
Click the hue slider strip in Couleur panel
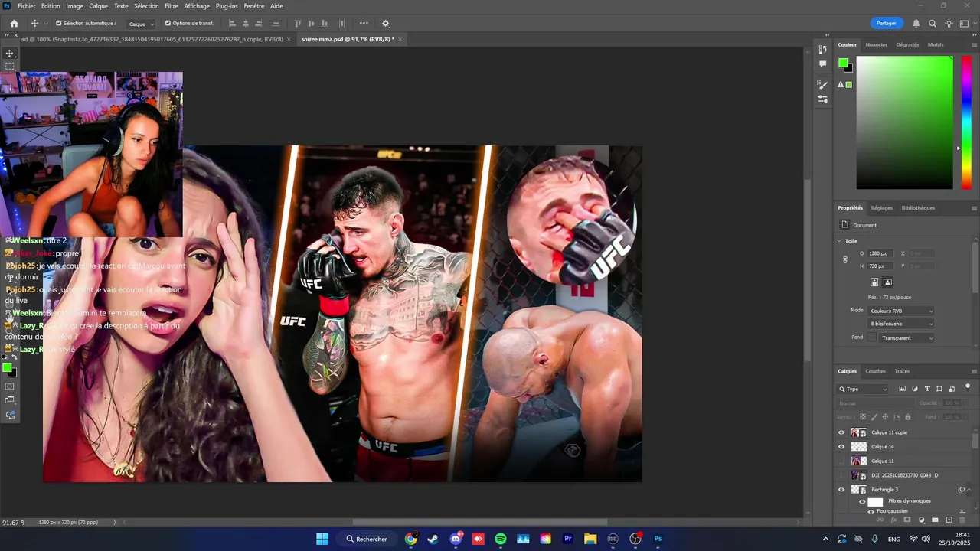tap(966, 122)
